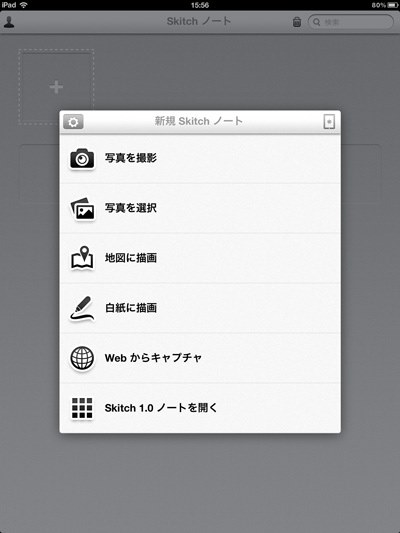
Task: Tap the Wi-Fi icon in the status bar
Action: (x=23, y=5)
